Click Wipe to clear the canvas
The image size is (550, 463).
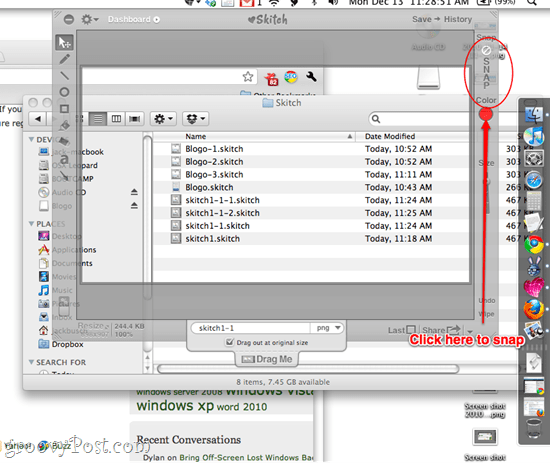point(487,314)
